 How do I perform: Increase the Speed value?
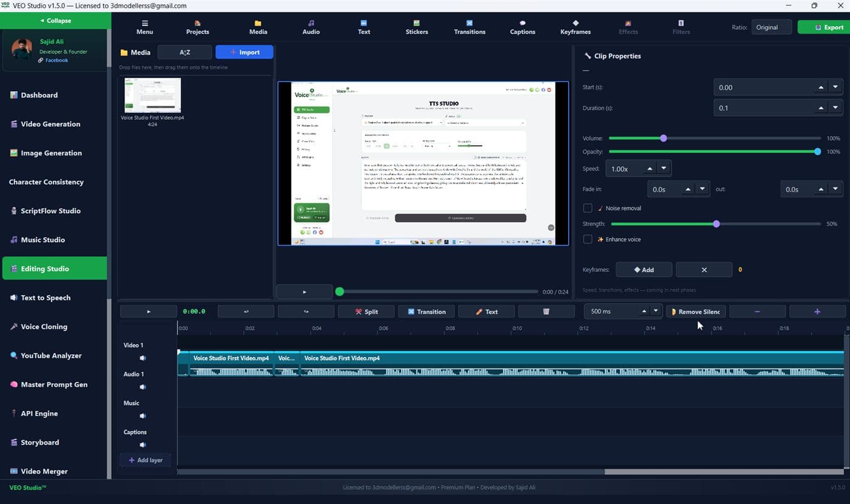click(x=650, y=169)
